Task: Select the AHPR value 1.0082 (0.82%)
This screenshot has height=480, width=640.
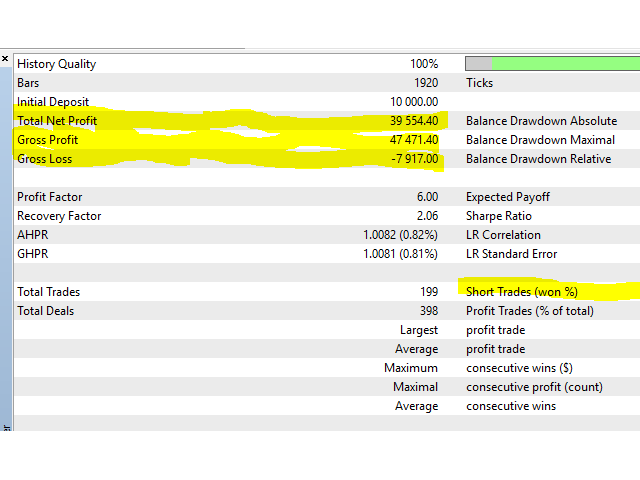Action: point(400,235)
